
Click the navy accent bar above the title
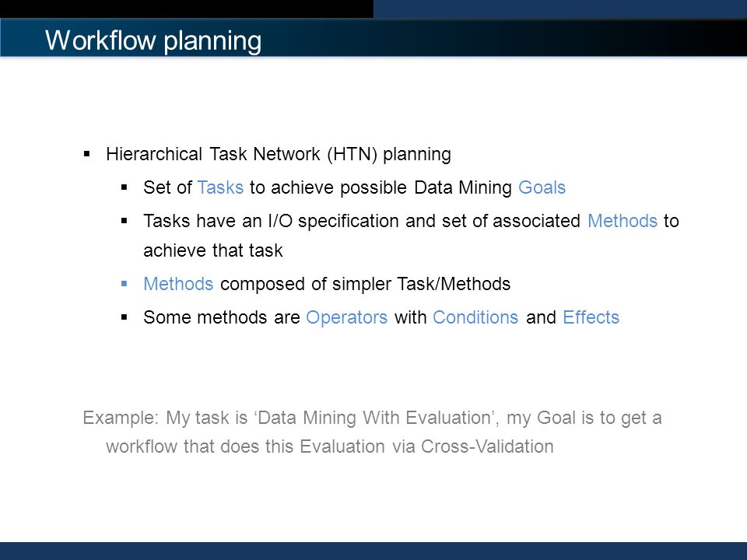coord(559,9)
